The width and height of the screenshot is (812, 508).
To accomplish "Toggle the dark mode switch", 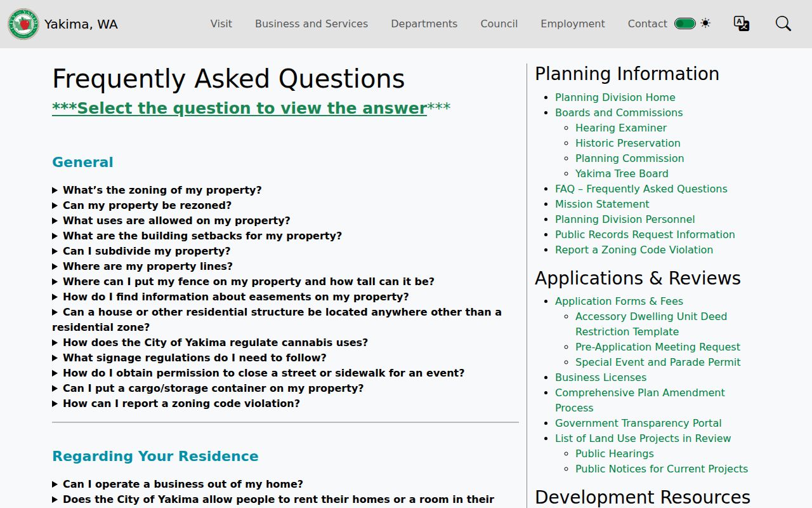I will pos(685,23).
